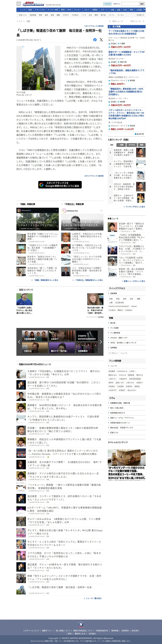Screen dimensions: 162x644
Task: Open the 野球 navigation tab
Action: pyautogui.click(x=63, y=10)
